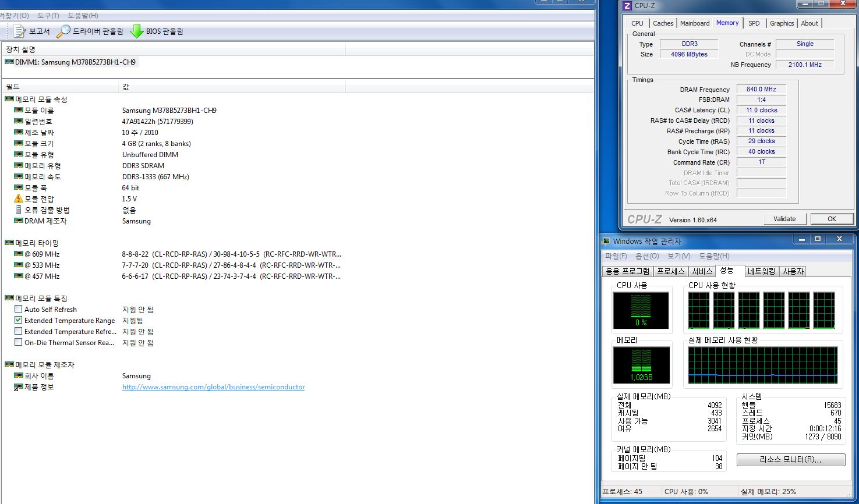859x504 pixels.
Task: Switch to Graphics tab in CPU-Z
Action: 782,23
